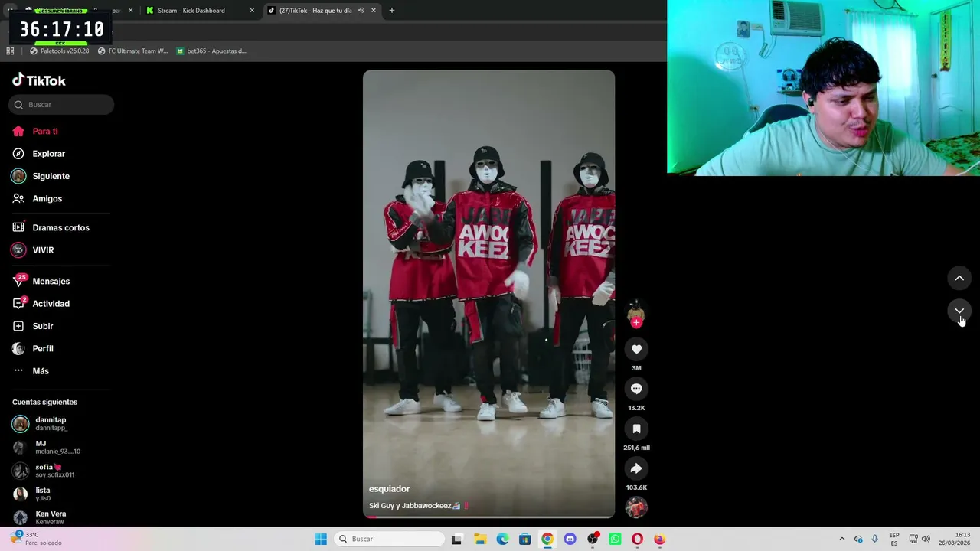Open the comments on the video
Screen dimensions: 980x551
pyautogui.click(x=636, y=389)
